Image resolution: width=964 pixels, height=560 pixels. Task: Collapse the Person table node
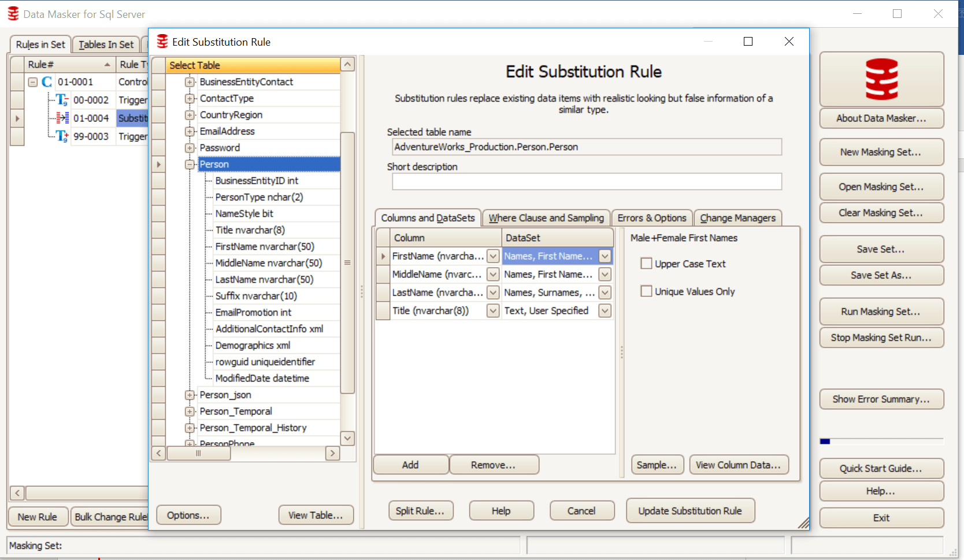[190, 164]
